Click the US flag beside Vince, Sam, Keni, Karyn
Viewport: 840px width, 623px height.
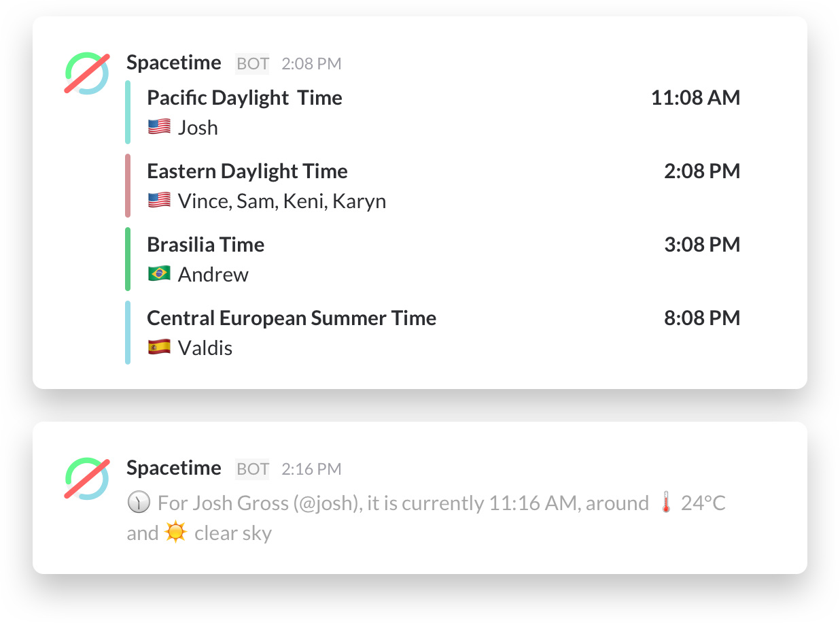tap(159, 201)
